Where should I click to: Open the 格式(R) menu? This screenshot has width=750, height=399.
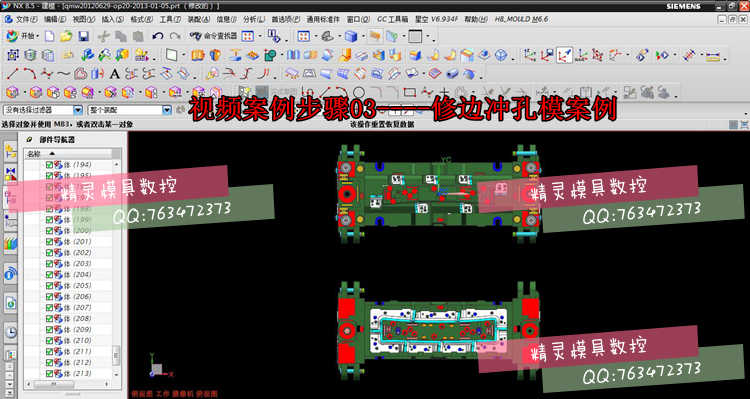pos(142,20)
